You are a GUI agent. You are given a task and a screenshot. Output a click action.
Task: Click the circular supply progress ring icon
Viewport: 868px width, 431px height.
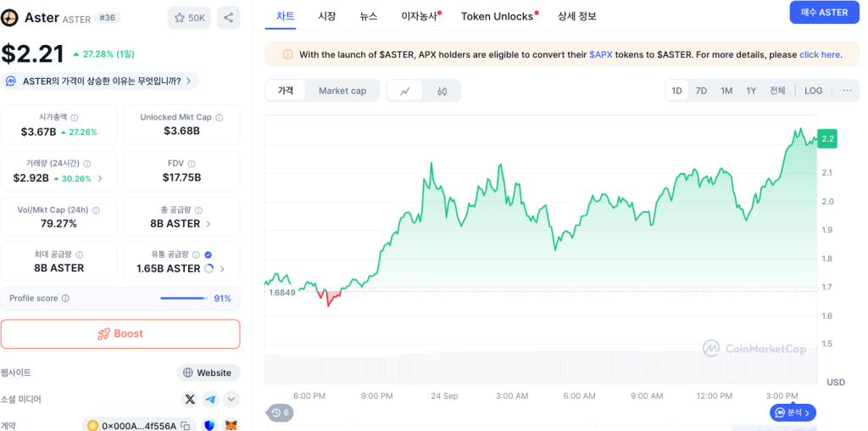209,269
